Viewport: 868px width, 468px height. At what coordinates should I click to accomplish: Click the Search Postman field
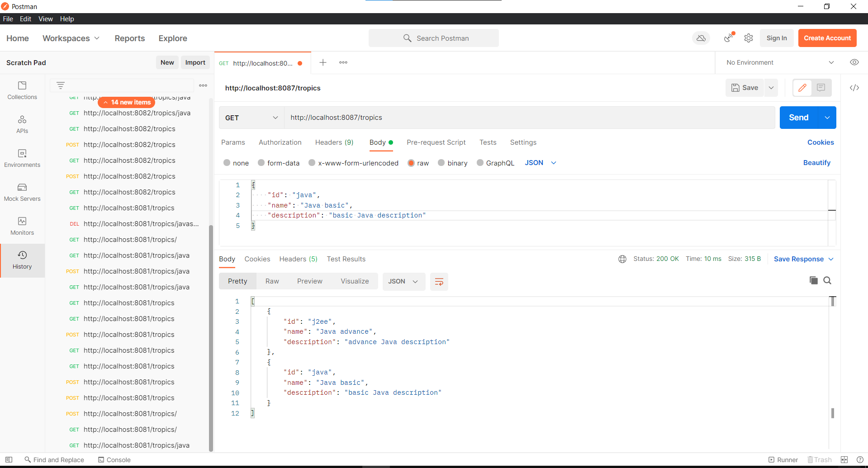pos(434,38)
